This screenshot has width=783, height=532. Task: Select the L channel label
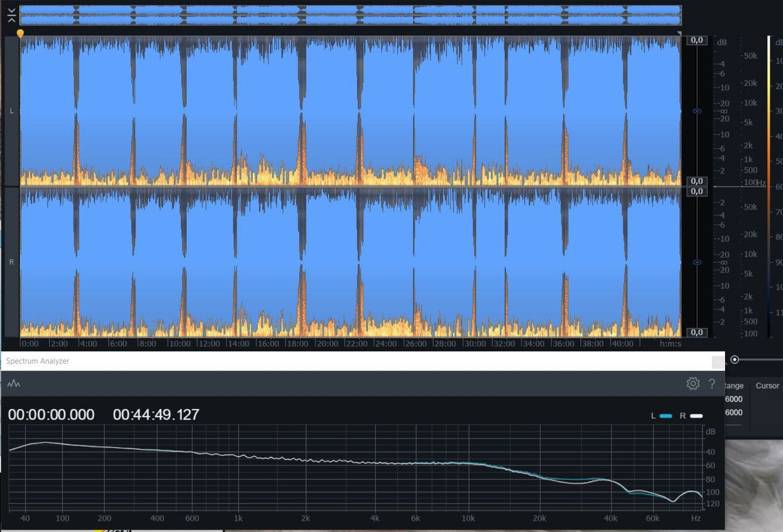(x=11, y=111)
